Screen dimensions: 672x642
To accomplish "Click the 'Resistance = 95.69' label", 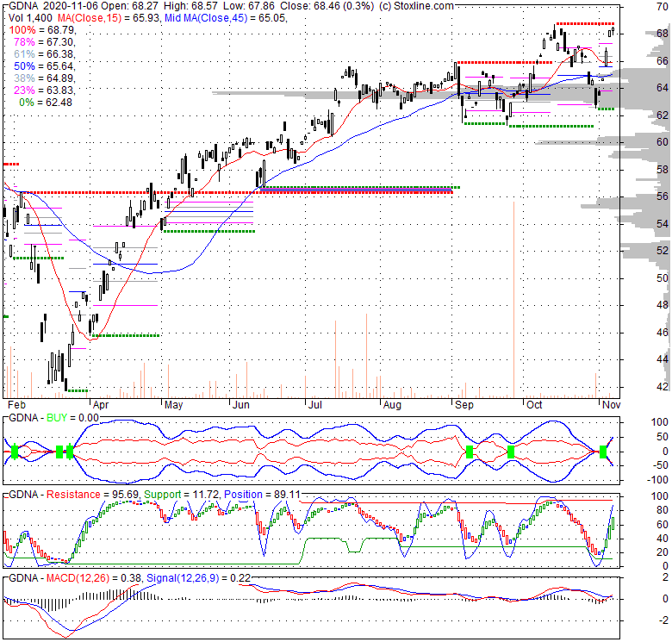I will [92, 495].
